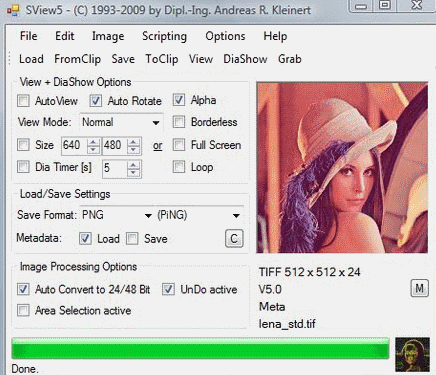436x375 pixels.
Task: Click FromClip toolbar button
Action: [78, 59]
